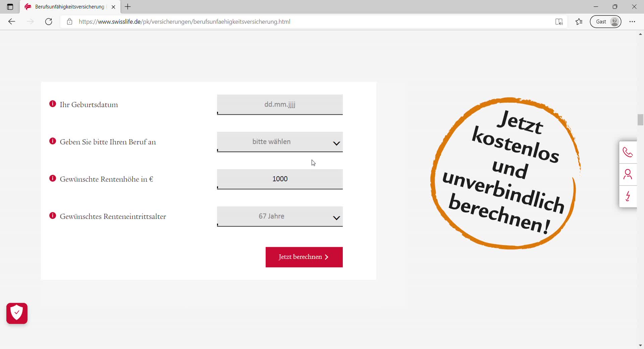Image resolution: width=644 pixels, height=349 pixels.
Task: Click info icon for Gewünschtes Renteneintrittsalter
Action: pos(53,216)
